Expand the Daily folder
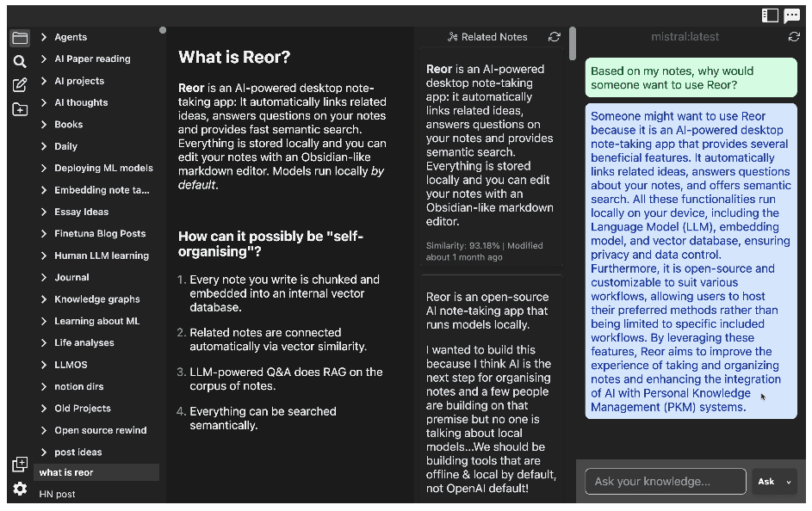 tap(44, 146)
